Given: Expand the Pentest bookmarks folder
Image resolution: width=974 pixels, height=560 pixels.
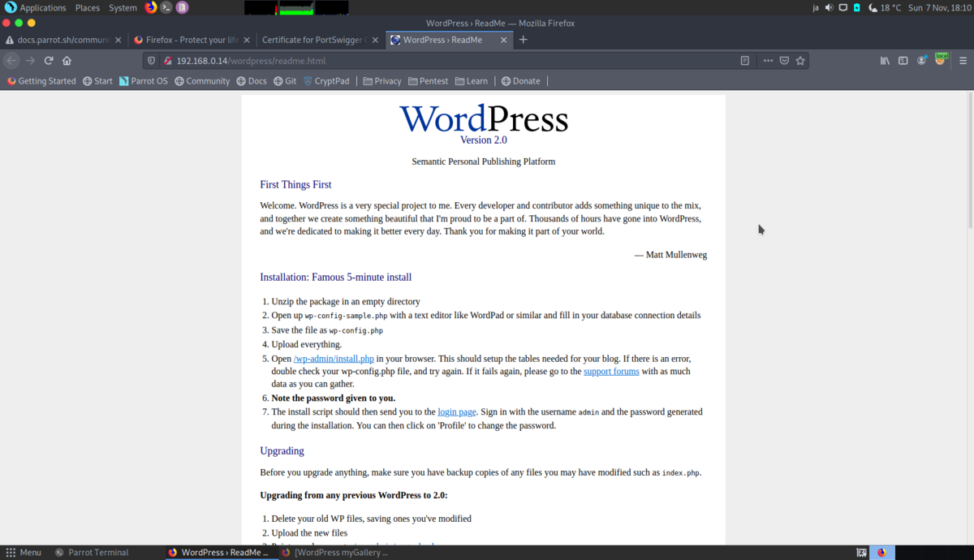Looking at the screenshot, I should coord(429,81).
